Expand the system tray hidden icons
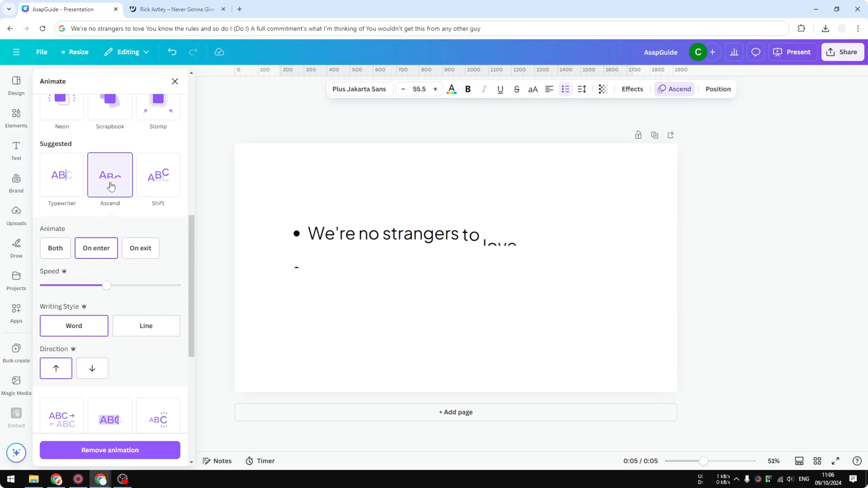868x488 pixels. [x=736, y=479]
